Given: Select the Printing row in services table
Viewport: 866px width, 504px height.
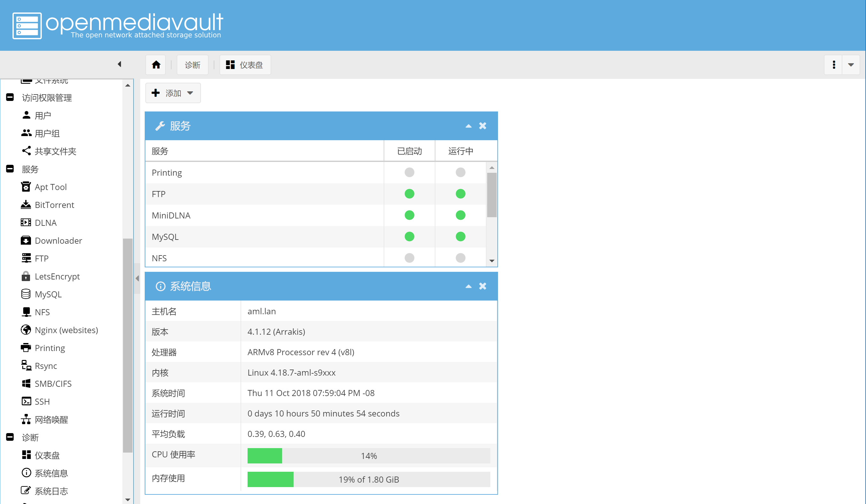Looking at the screenshot, I should coord(316,172).
